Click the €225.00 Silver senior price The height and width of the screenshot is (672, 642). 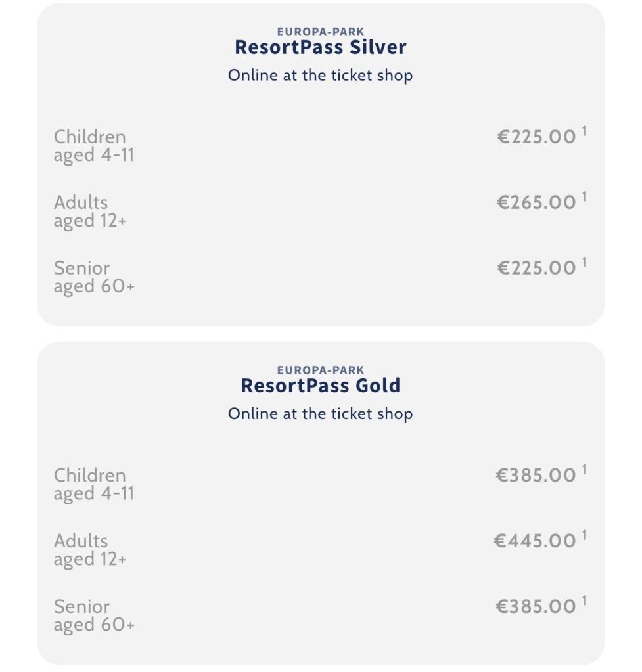pyautogui.click(x=536, y=268)
